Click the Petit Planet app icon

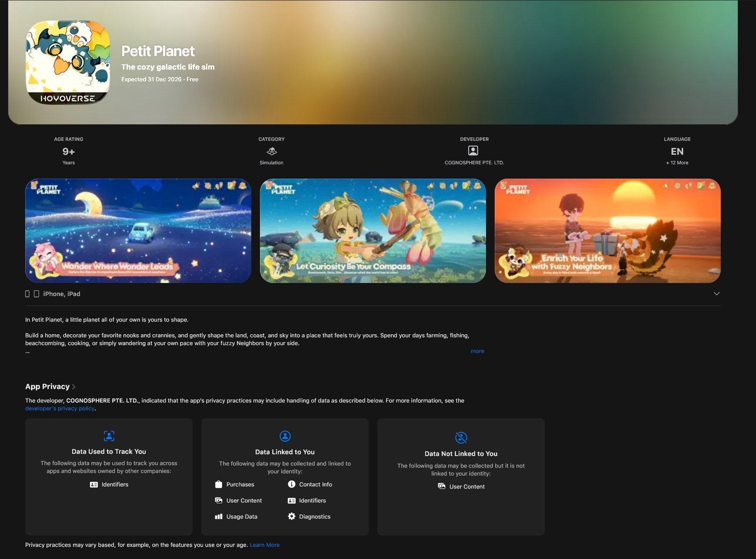68,62
